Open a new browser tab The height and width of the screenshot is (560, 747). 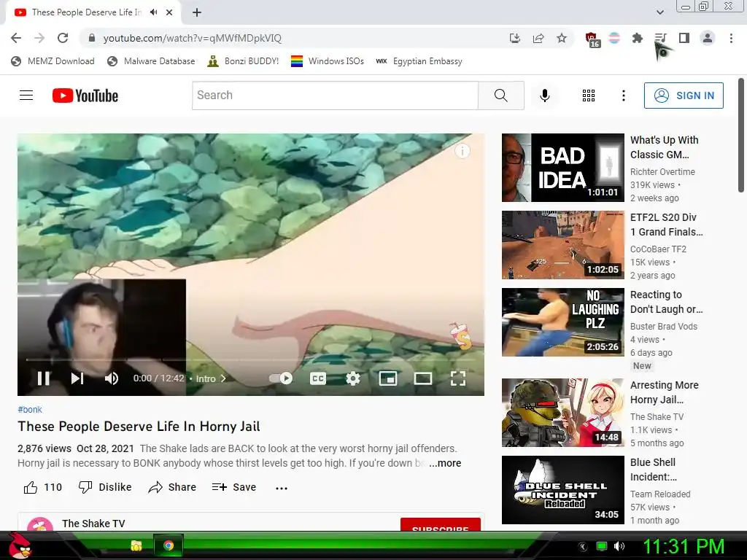[x=197, y=12]
